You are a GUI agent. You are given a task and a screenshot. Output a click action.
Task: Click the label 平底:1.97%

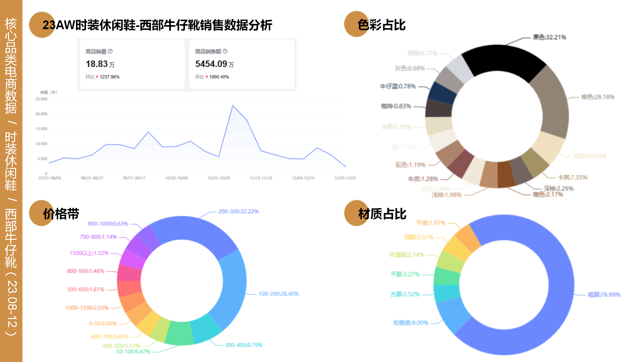431,223
